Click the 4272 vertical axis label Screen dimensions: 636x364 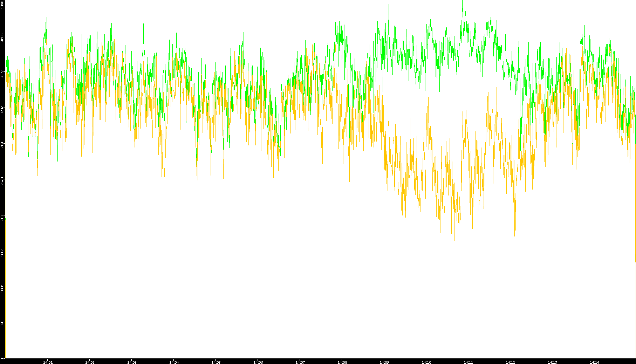(2, 74)
